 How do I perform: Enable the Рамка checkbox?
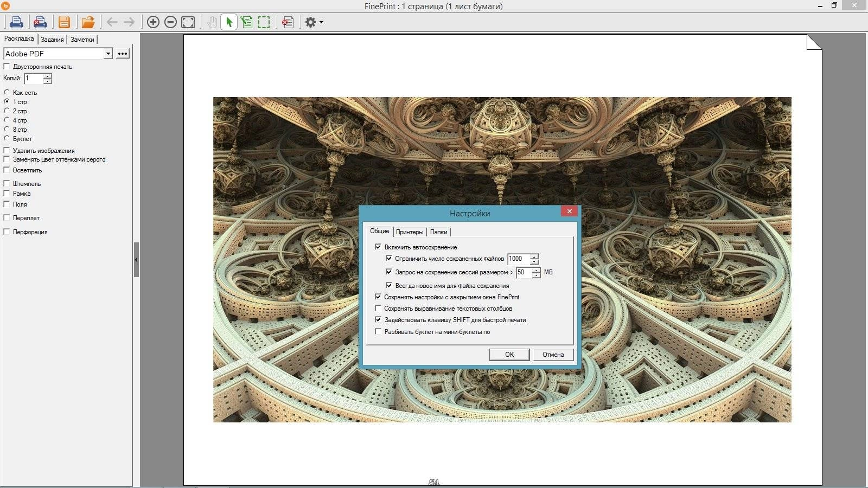click(7, 193)
